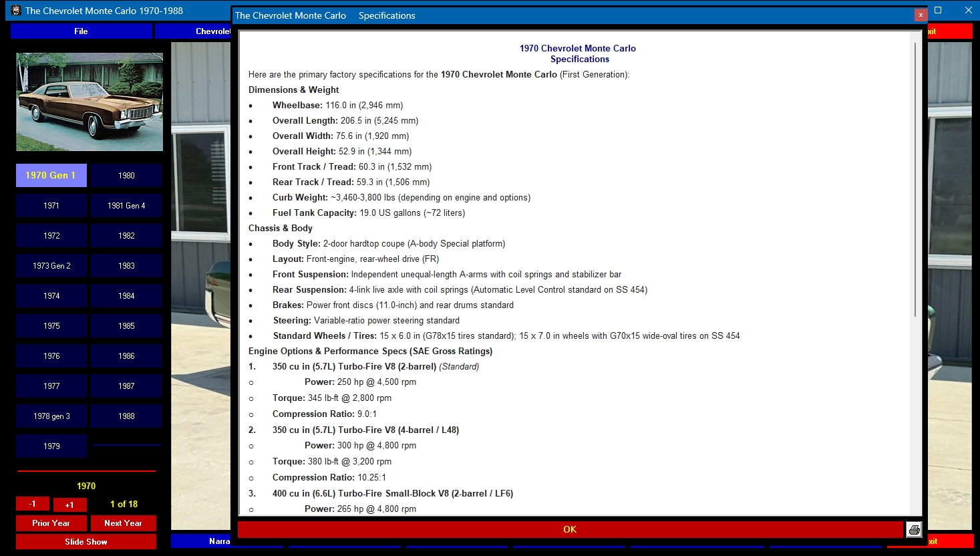Image resolution: width=980 pixels, height=556 pixels.
Task: Click the 'Standard Wheels / Tires' line
Action: click(x=506, y=335)
